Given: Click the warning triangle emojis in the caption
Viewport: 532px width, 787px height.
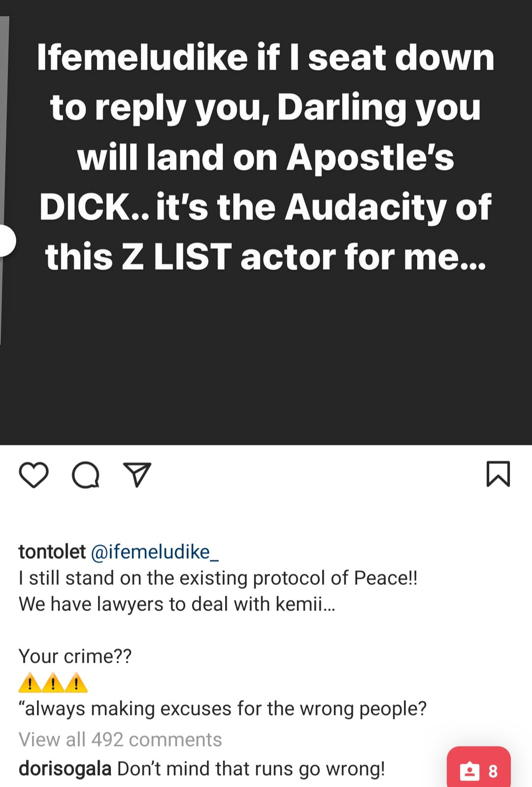Looking at the screenshot, I should (x=53, y=683).
